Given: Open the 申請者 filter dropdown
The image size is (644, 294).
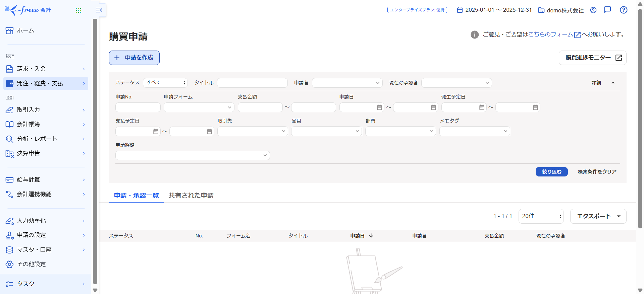Looking at the screenshot, I should coord(347,83).
